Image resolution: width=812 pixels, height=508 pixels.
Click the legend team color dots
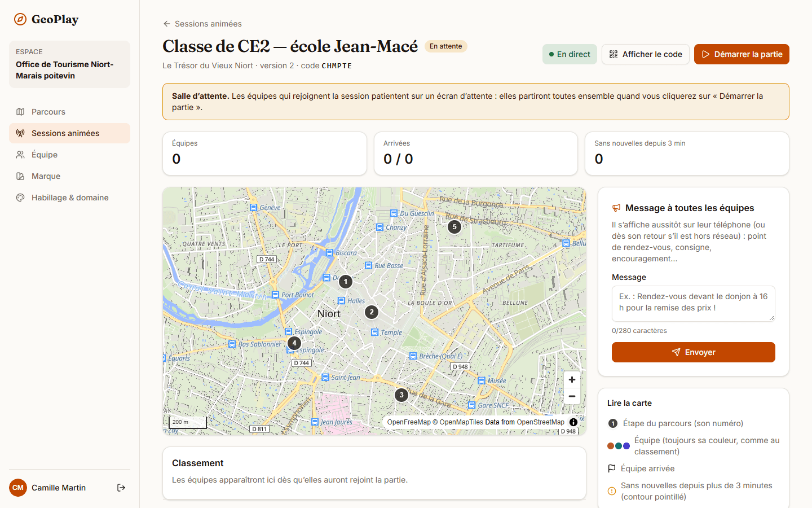pos(619,446)
